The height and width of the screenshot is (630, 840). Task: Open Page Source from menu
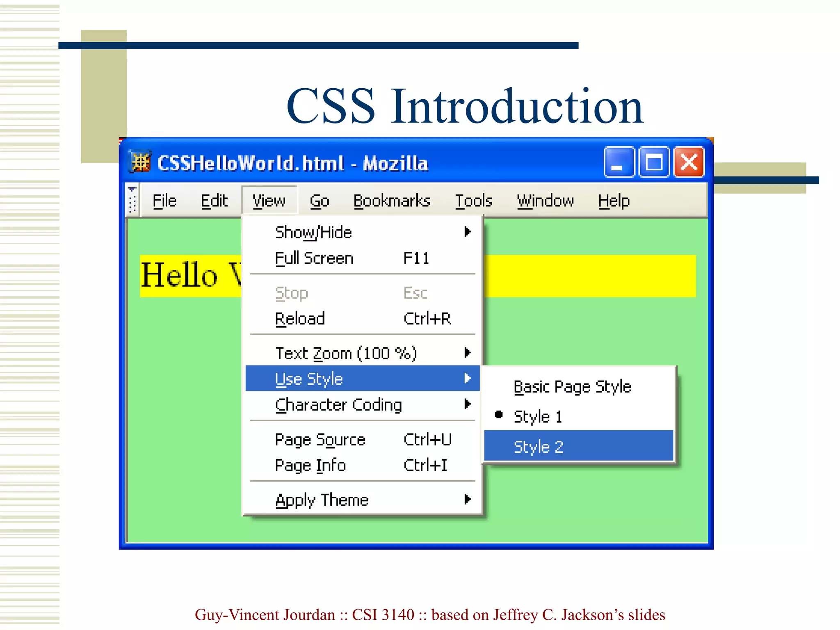point(320,440)
